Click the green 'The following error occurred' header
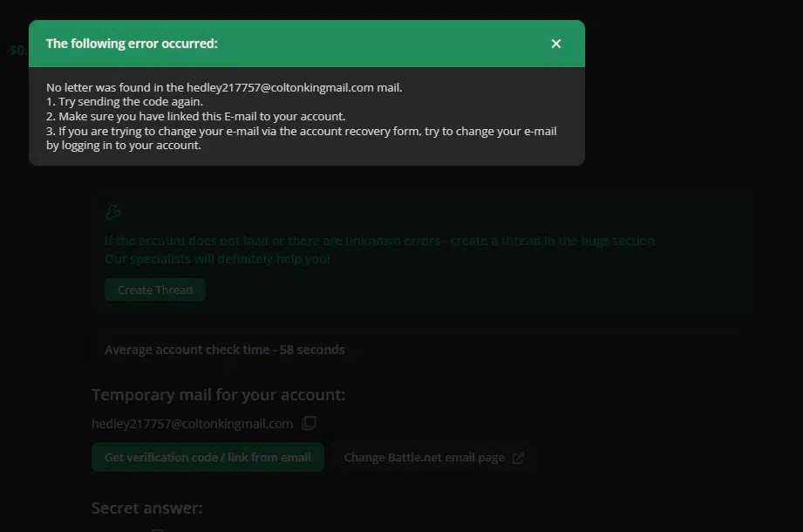The width and height of the screenshot is (803, 532). click(x=307, y=44)
